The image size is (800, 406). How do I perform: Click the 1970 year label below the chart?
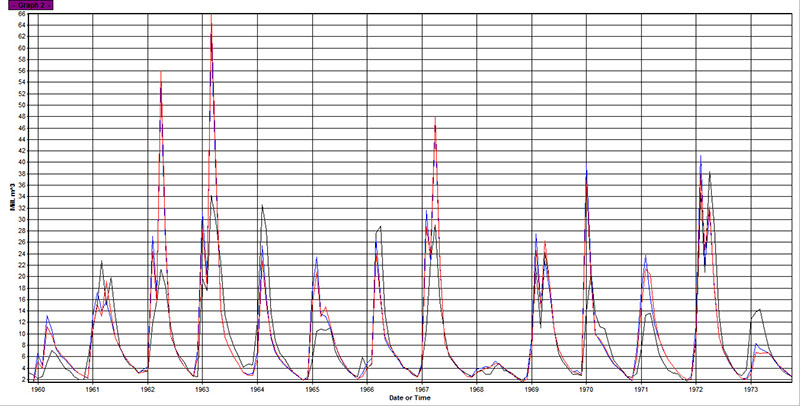coord(586,389)
